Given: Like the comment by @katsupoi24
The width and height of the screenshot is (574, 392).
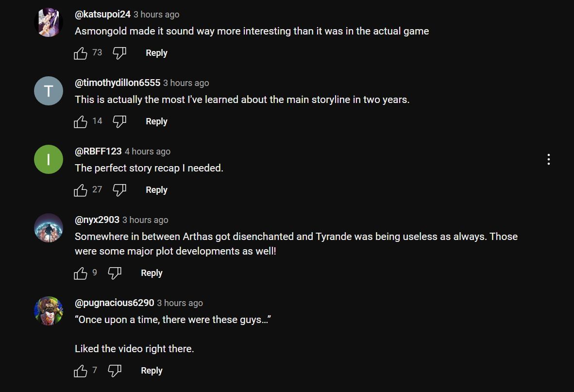Looking at the screenshot, I should tap(81, 53).
